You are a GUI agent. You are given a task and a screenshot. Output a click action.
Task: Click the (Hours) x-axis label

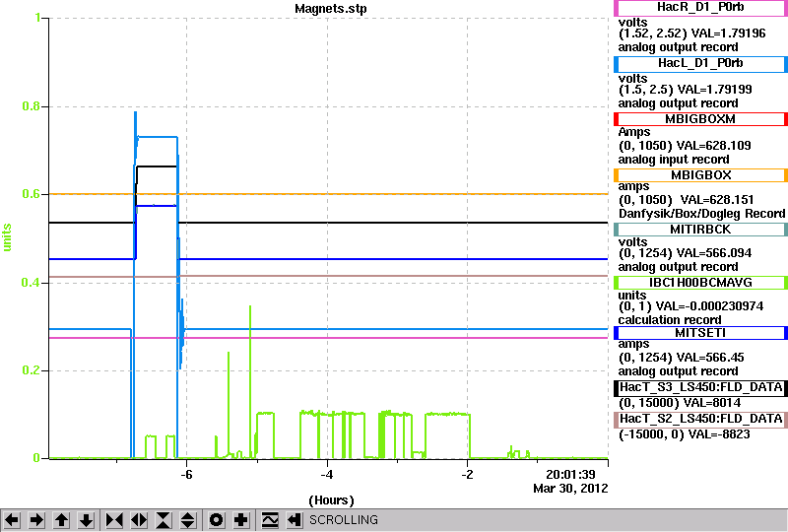331,500
